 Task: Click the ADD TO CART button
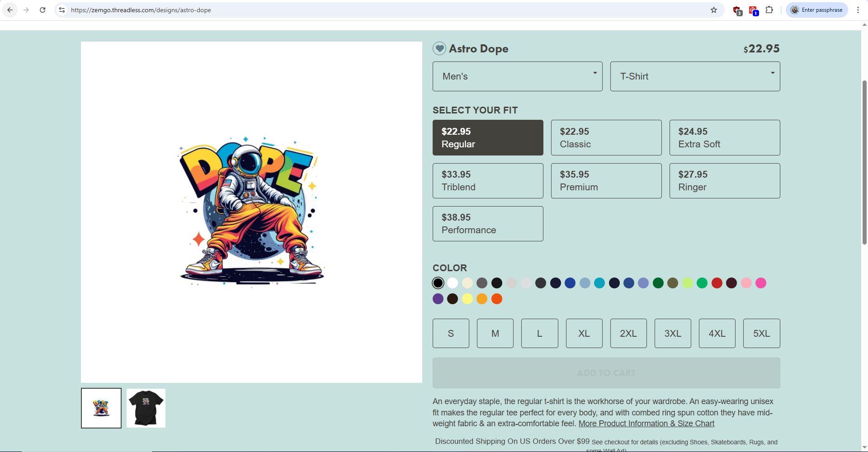[x=606, y=373]
